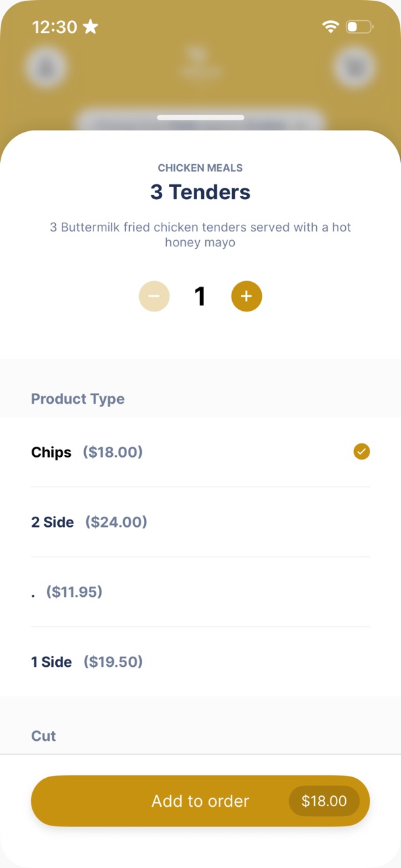Tap the quantity number 1
Viewport: 401px width, 868px height.
pyautogui.click(x=200, y=296)
